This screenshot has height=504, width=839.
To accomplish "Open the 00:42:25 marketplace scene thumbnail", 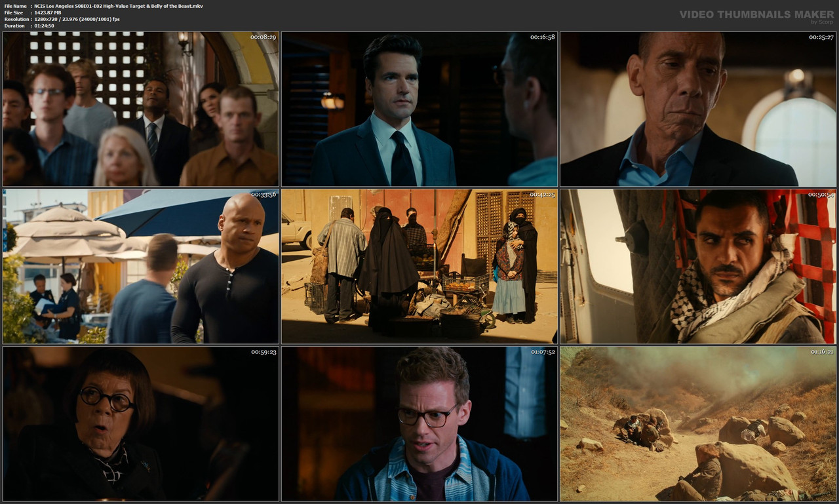I will 419,266.
